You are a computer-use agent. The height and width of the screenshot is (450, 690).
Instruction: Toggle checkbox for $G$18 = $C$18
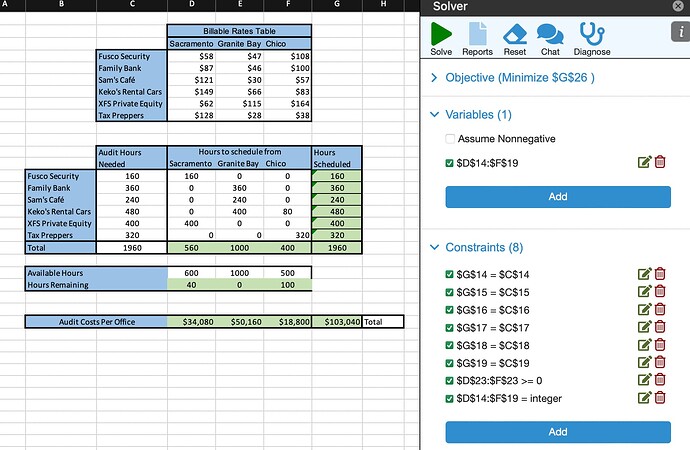449,345
